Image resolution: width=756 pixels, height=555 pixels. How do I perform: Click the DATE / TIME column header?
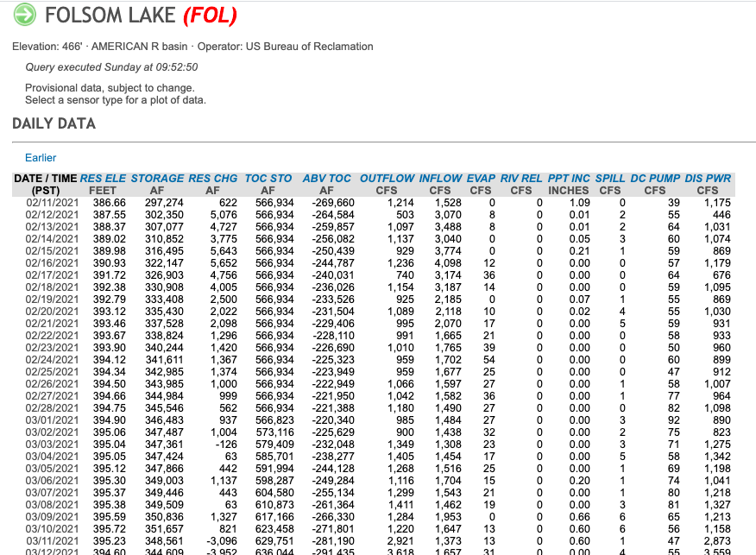click(45, 179)
